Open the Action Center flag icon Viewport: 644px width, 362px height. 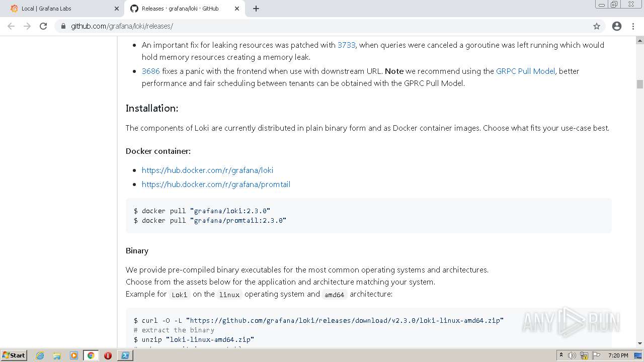tap(596, 355)
